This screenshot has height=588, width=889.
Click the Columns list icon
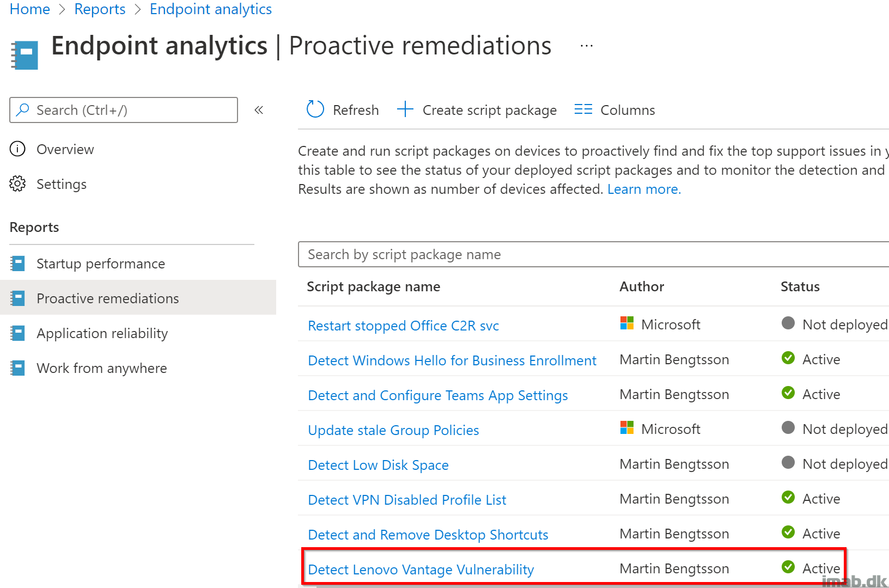point(583,109)
